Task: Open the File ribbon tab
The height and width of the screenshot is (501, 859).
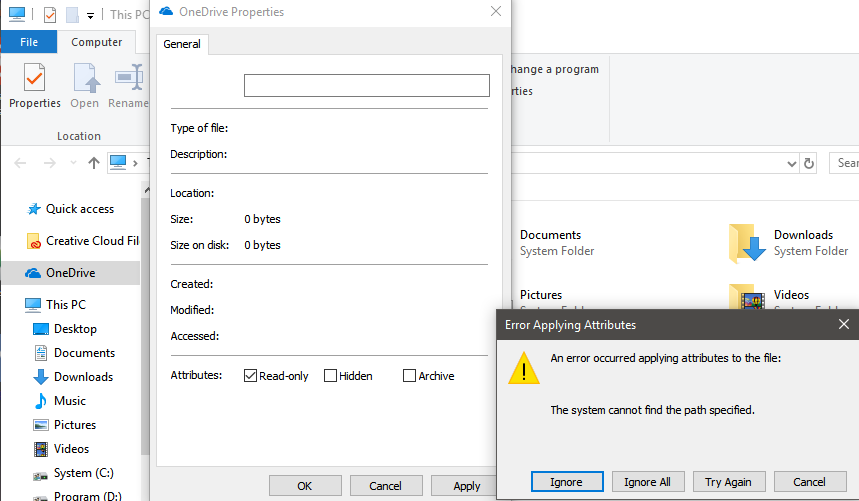Action: coord(29,42)
